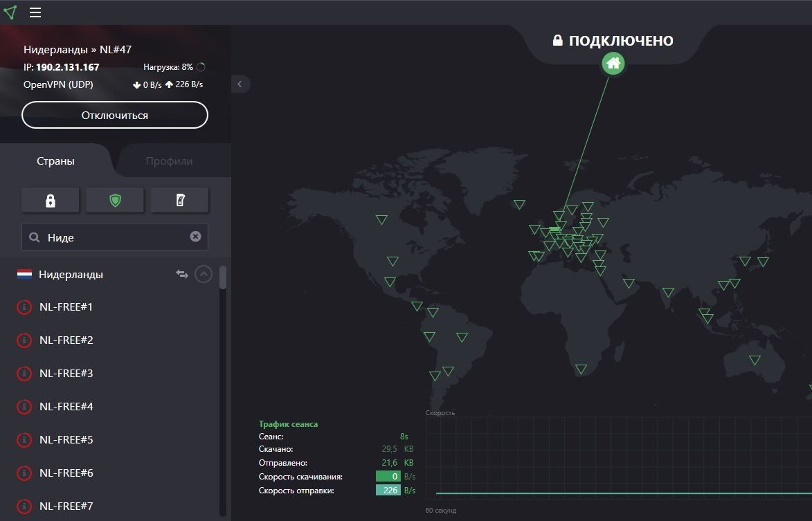Open info icon for NL-FREE#7
Viewport: 812px width, 521px height.
24,506
